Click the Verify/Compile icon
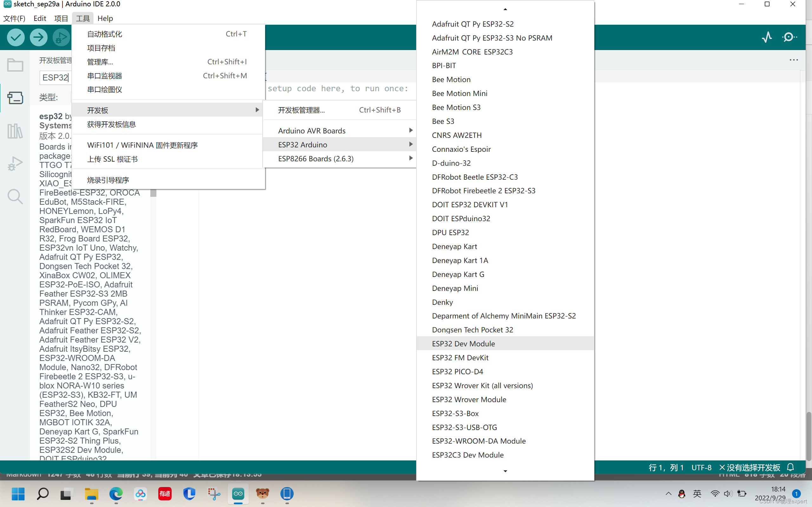The image size is (812, 507). 16,37
